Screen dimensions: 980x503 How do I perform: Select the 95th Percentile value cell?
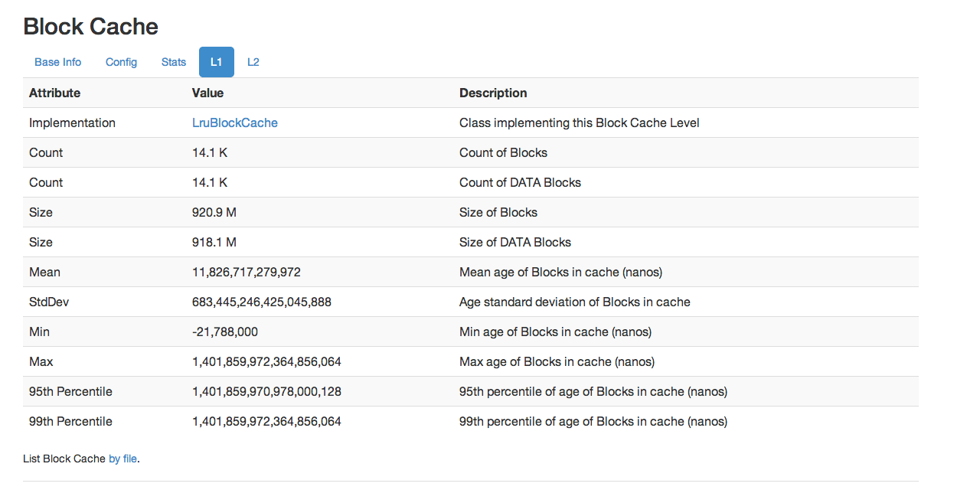click(266, 391)
